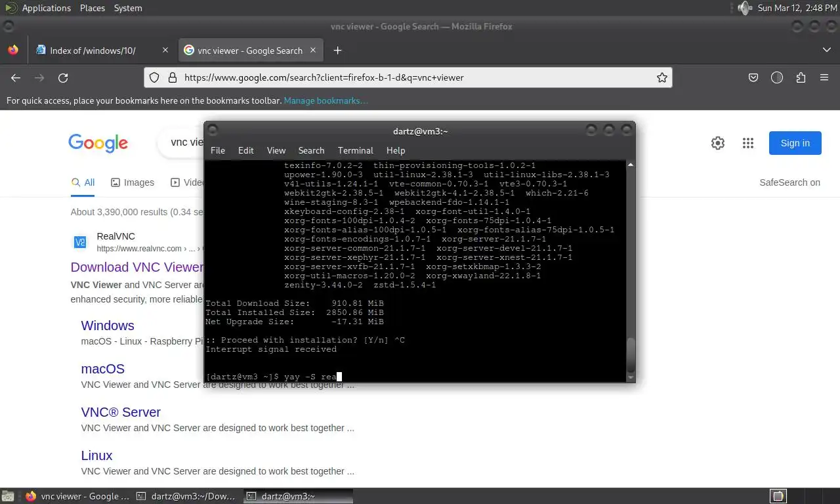Click the SafeSearch on label
840x504 pixels.
pos(789,182)
